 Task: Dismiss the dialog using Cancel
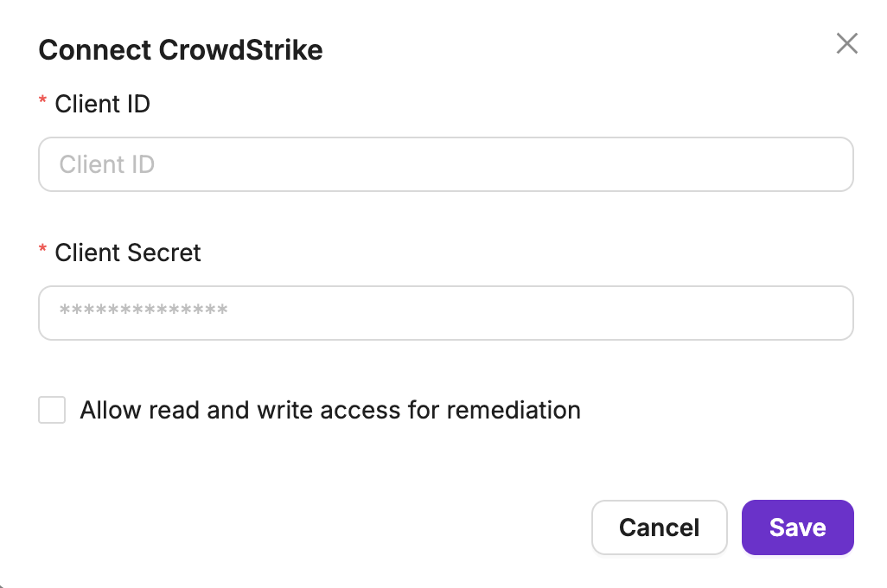(x=659, y=527)
